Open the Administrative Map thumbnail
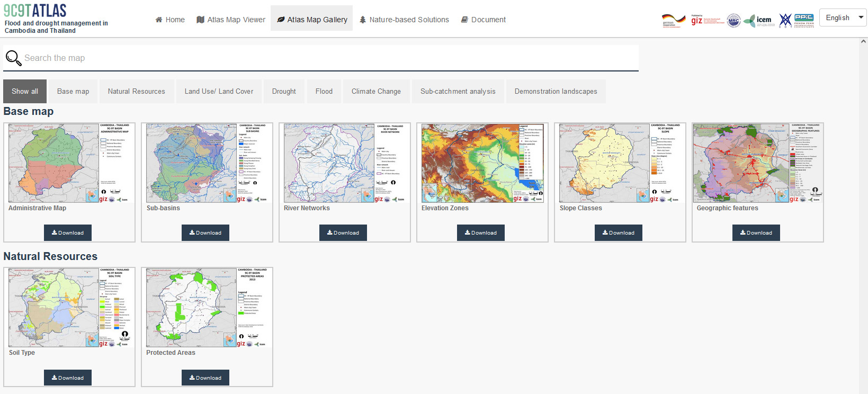 pyautogui.click(x=69, y=163)
